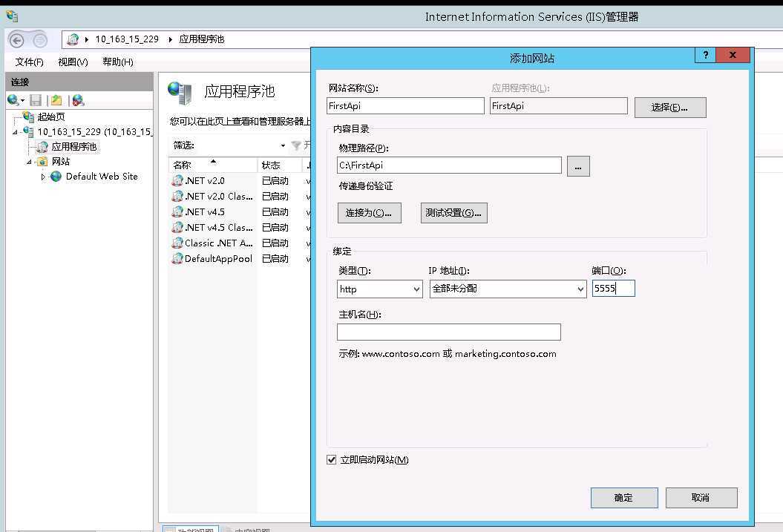
Task: Click the forward navigation arrow
Action: point(40,40)
